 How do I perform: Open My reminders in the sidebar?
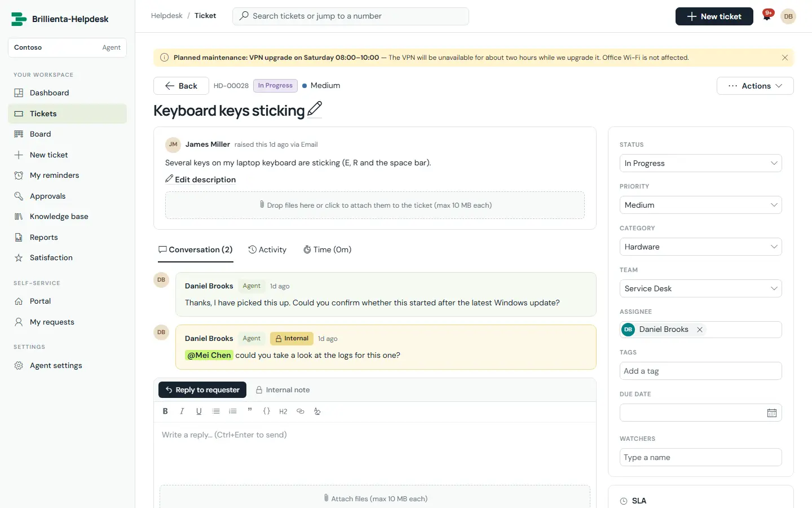67,175
